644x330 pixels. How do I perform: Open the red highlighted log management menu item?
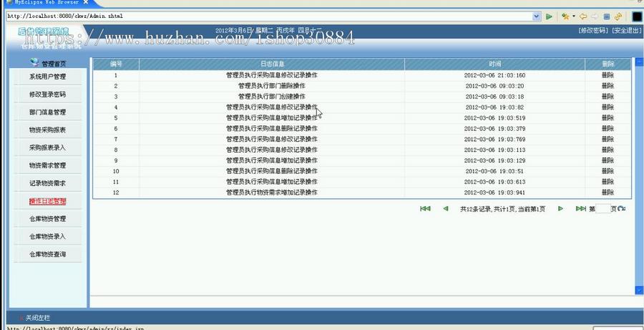[48, 201]
